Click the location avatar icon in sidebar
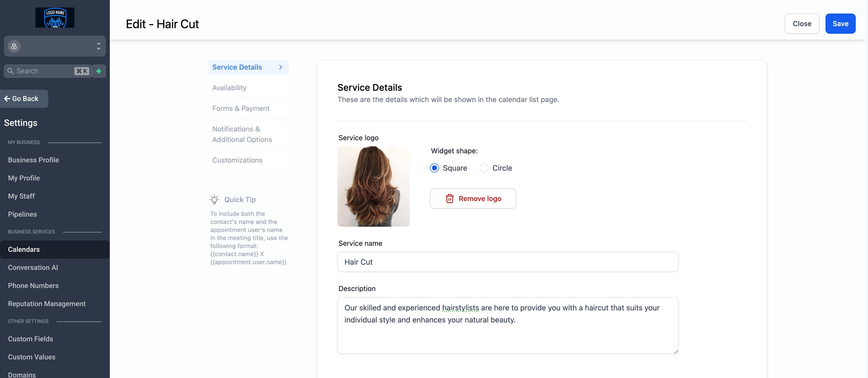The height and width of the screenshot is (378, 868). [14, 46]
